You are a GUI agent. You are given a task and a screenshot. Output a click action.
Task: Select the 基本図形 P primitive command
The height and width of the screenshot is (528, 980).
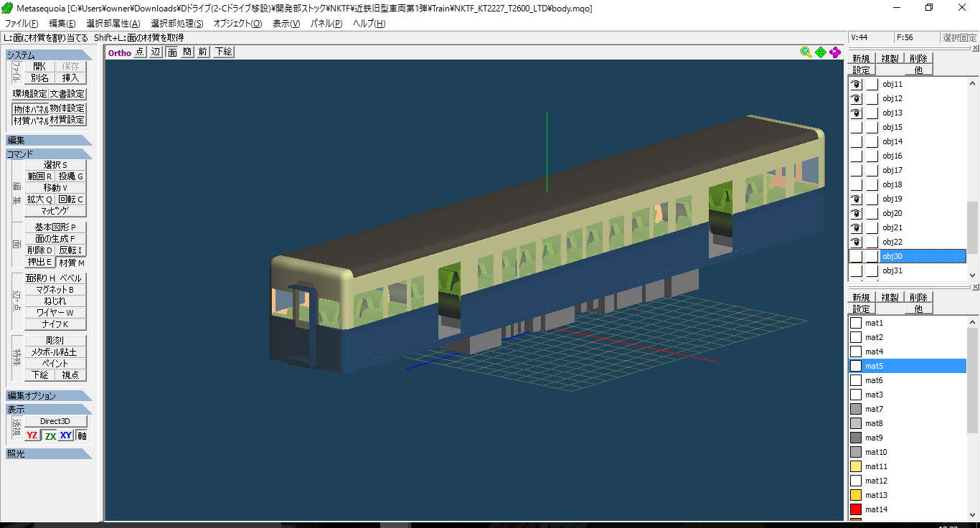point(55,227)
